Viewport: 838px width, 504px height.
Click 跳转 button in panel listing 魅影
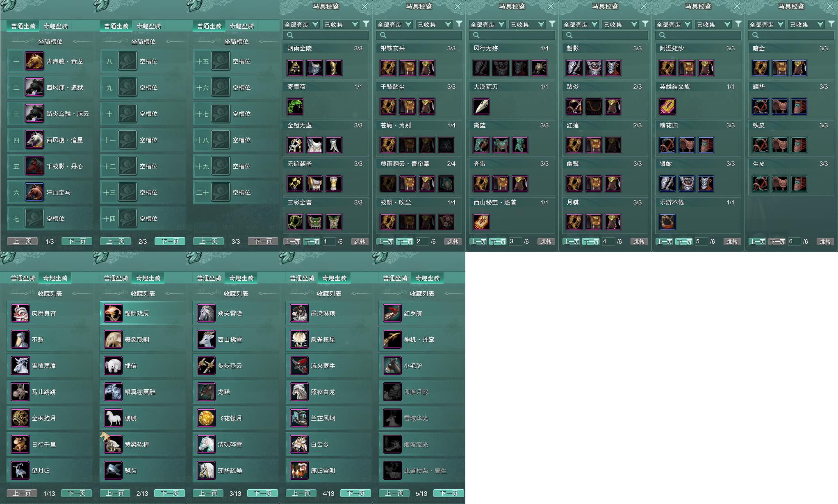coord(639,242)
